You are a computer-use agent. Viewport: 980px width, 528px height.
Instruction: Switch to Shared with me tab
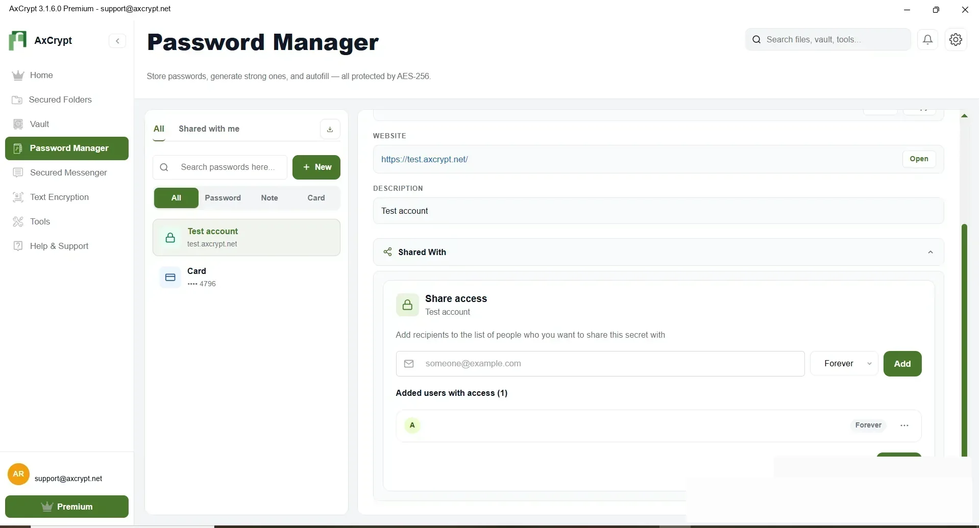[x=209, y=129]
